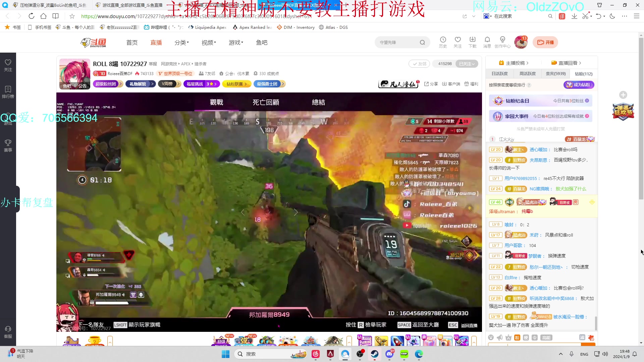
Task: Open browser downloads arrow icon
Action: [x=574, y=16]
